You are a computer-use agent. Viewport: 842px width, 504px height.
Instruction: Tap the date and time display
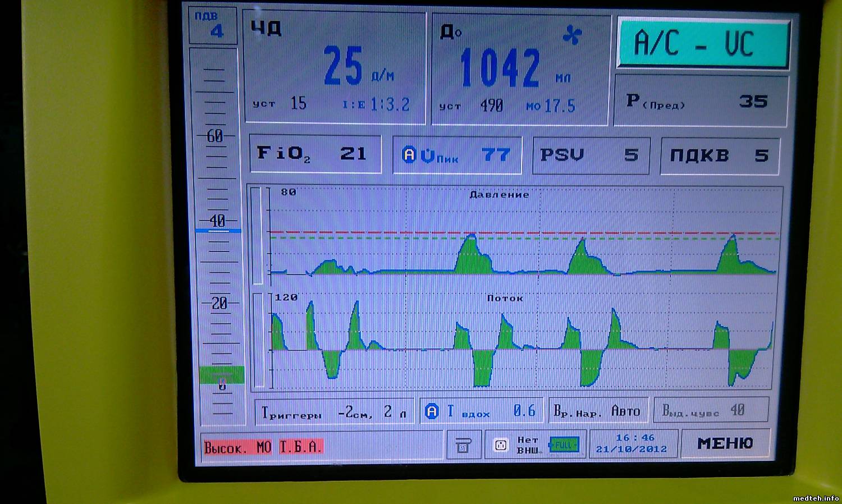click(633, 443)
